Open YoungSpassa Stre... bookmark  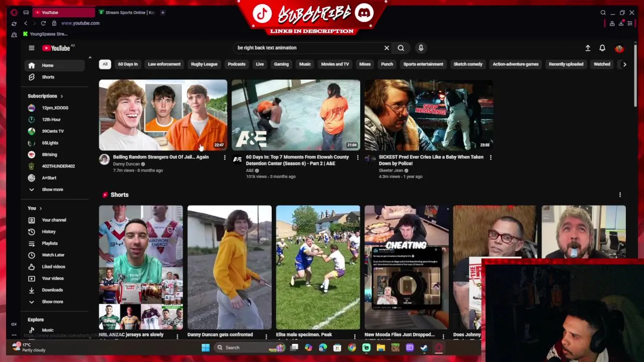[45, 34]
